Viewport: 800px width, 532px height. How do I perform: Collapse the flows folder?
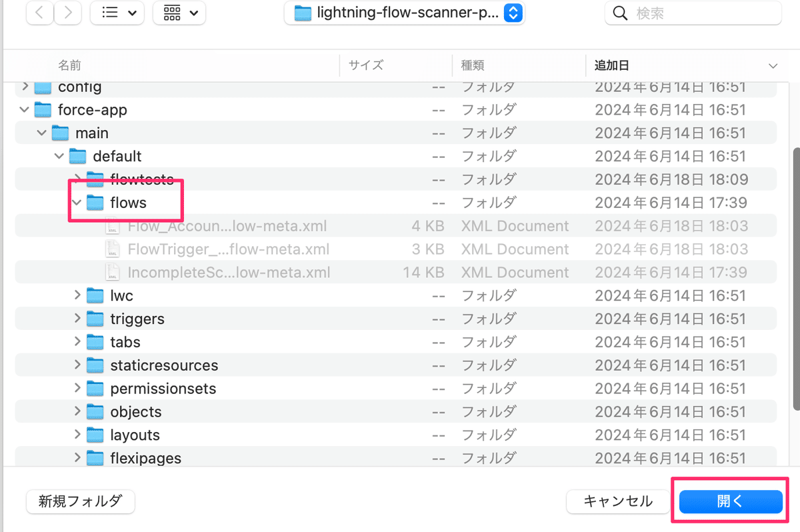pyautogui.click(x=76, y=202)
